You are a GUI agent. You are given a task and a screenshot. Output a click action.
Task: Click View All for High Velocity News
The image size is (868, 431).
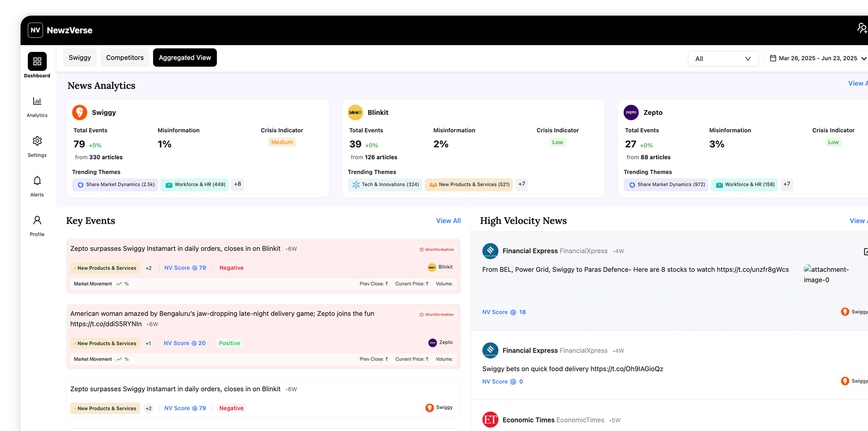pyautogui.click(x=859, y=221)
